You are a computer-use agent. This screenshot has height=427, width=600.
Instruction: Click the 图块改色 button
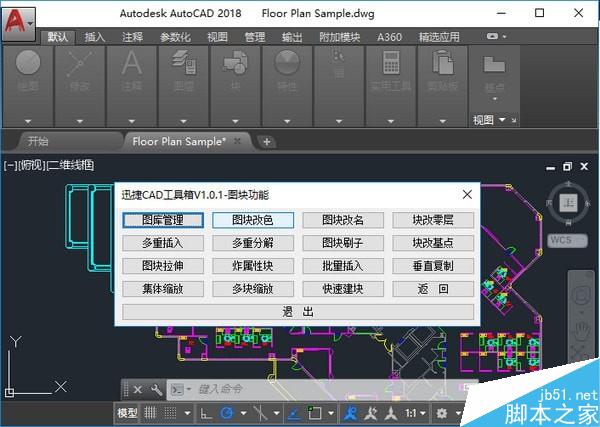pyautogui.click(x=253, y=220)
